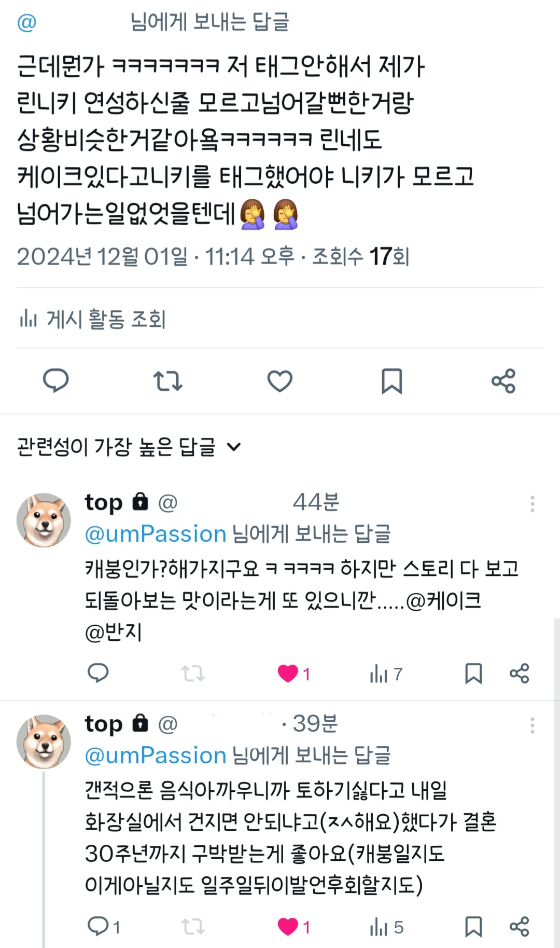Image resolution: width=560 pixels, height=948 pixels.
Task: Open the @ mention at the top header
Action: point(27,22)
